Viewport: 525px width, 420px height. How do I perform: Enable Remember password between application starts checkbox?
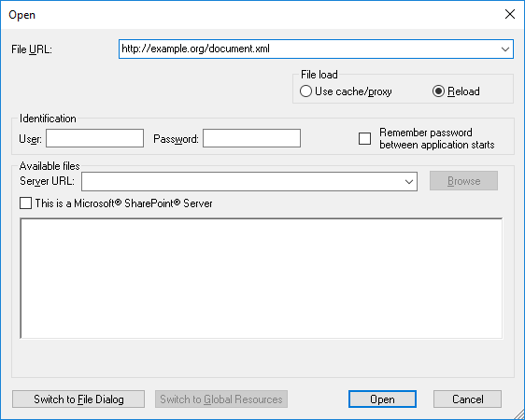click(364, 138)
